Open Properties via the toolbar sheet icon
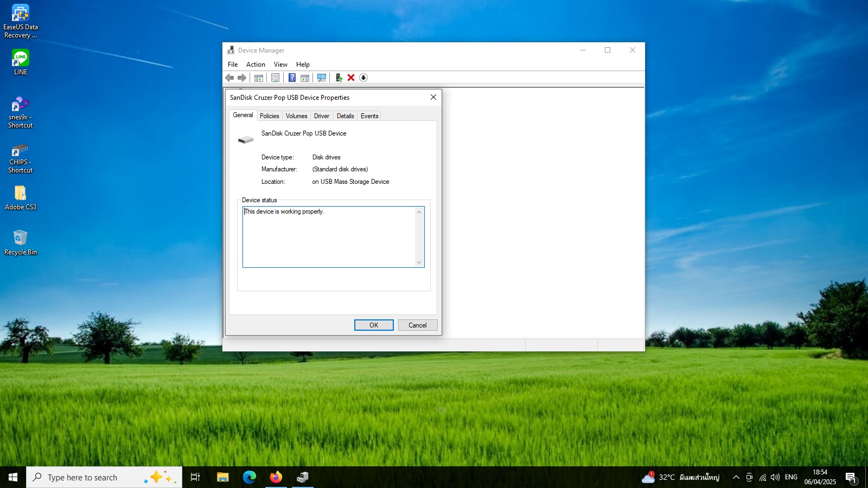This screenshot has width=868, height=488. click(276, 78)
